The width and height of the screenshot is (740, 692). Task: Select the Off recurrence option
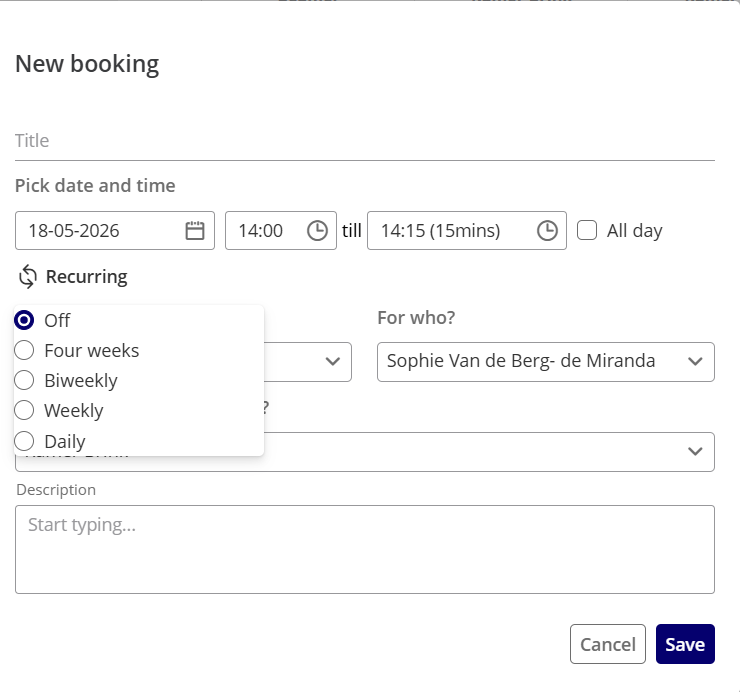coord(24,320)
